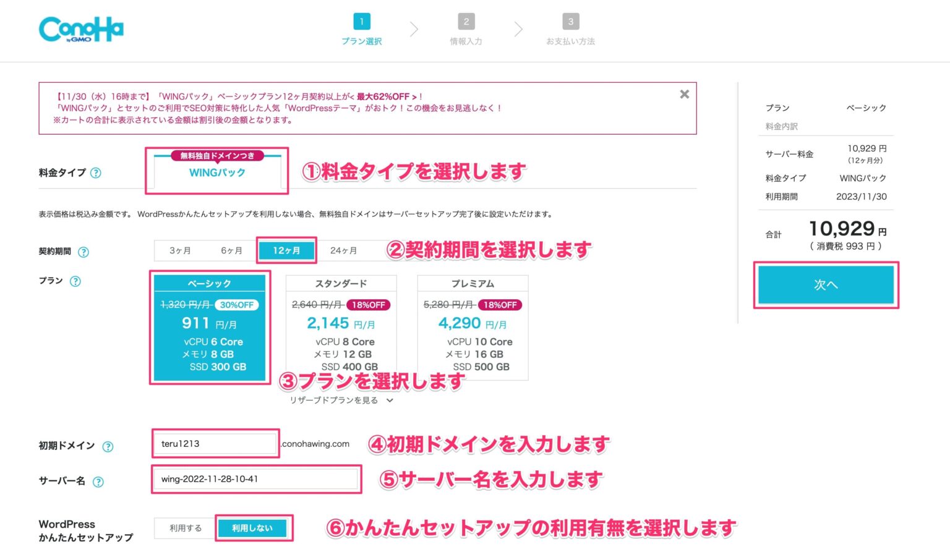Expand リザーブドプランを見る
Image resolution: width=950 pixels, height=560 pixels.
tap(340, 401)
